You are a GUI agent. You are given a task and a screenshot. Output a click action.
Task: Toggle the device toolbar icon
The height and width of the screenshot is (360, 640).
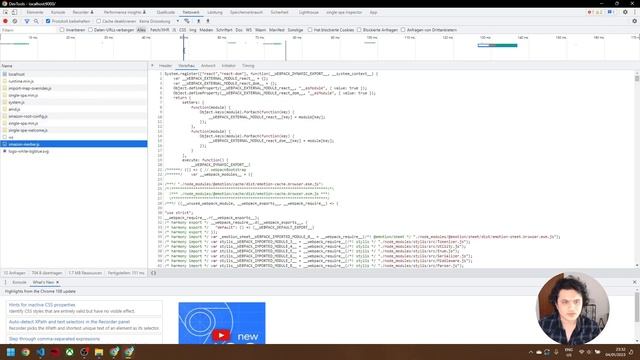tap(14, 12)
